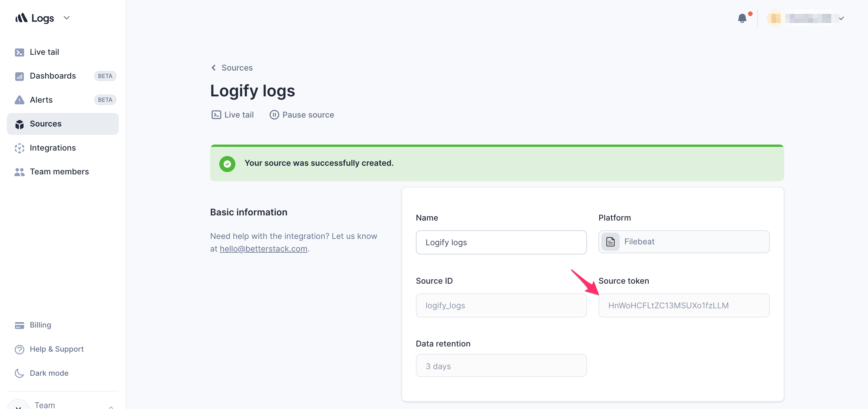
Task: Click the Live tail icon in sidebar
Action: 20,51
